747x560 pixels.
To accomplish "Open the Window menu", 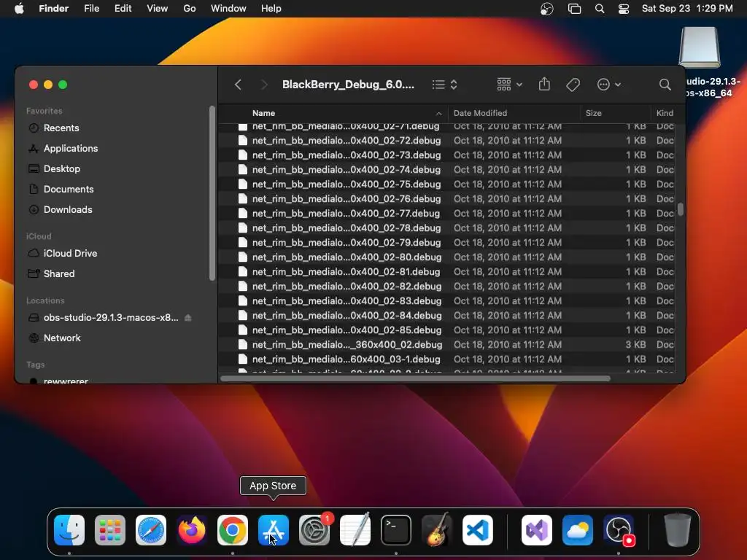I will click(x=228, y=9).
